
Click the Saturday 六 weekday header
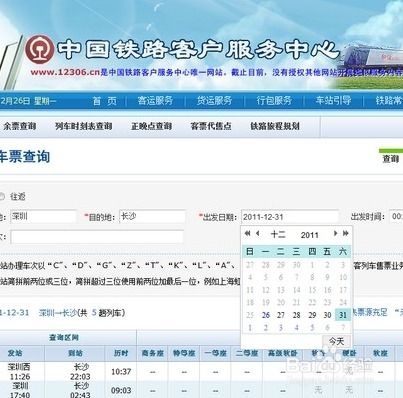[x=343, y=251]
